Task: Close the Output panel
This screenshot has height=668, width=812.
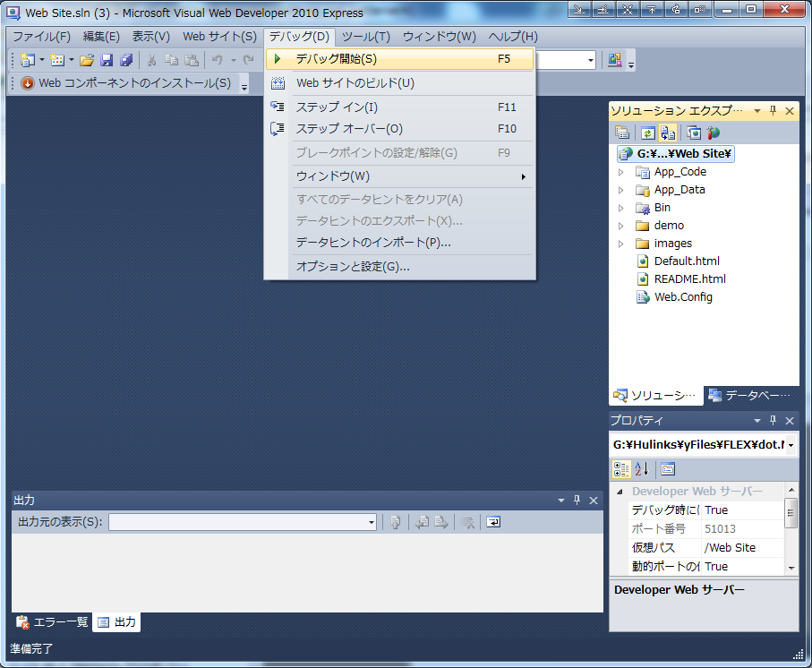Action: tap(594, 501)
